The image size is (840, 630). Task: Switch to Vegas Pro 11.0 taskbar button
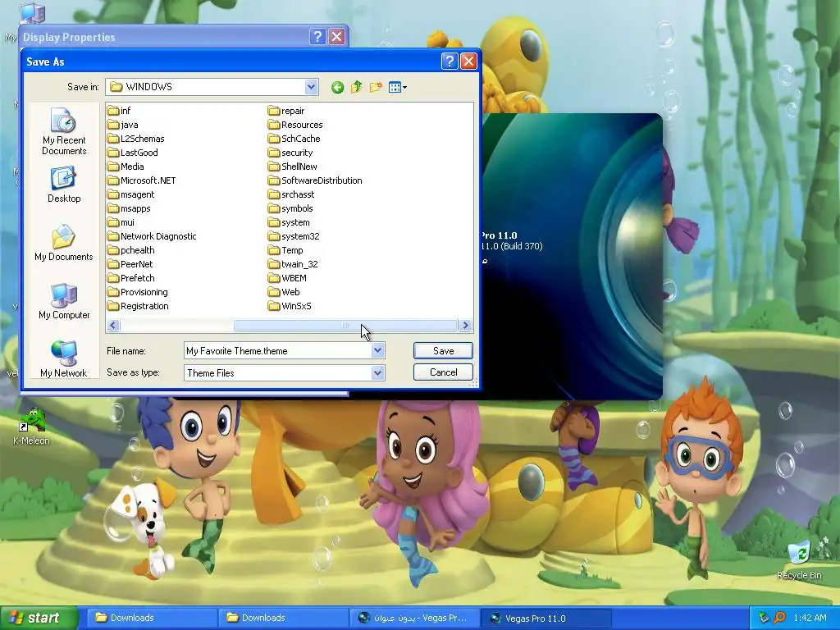(x=546, y=618)
